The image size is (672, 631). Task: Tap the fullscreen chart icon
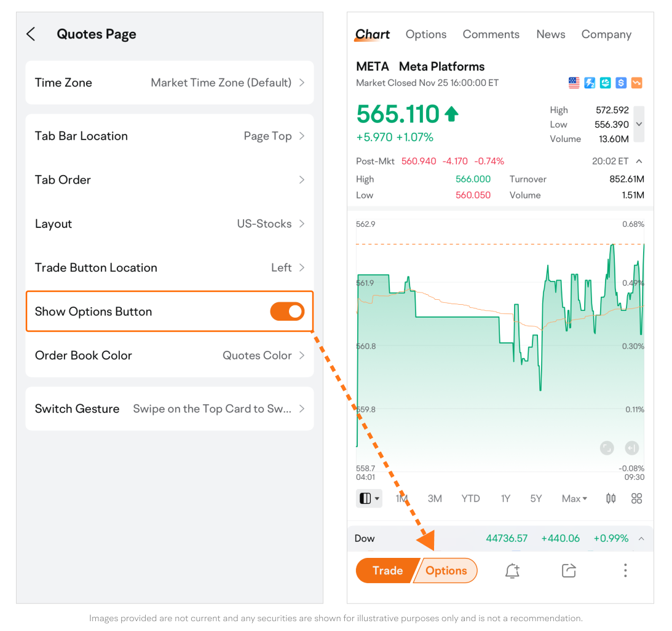[606, 448]
